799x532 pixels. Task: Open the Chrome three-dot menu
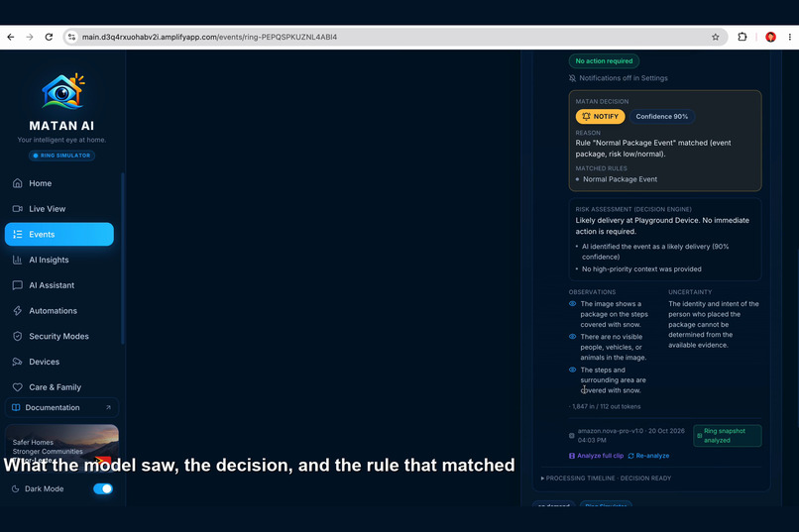(790, 37)
